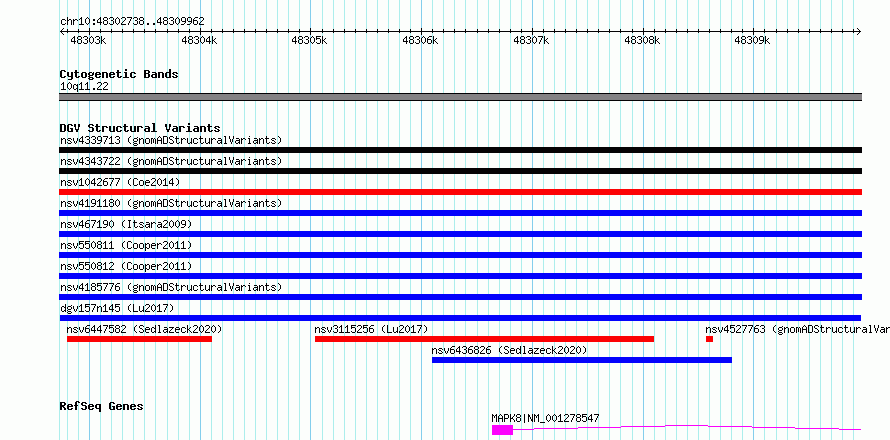
Task: Open the nsv4185776 (gnomADStructuralVariants) label
Action: [x=171, y=287]
